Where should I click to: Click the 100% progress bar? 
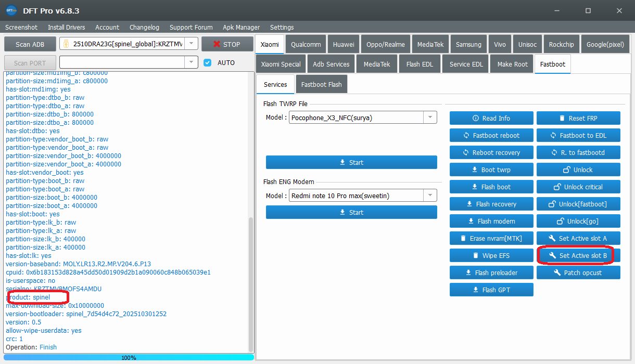[129, 357]
